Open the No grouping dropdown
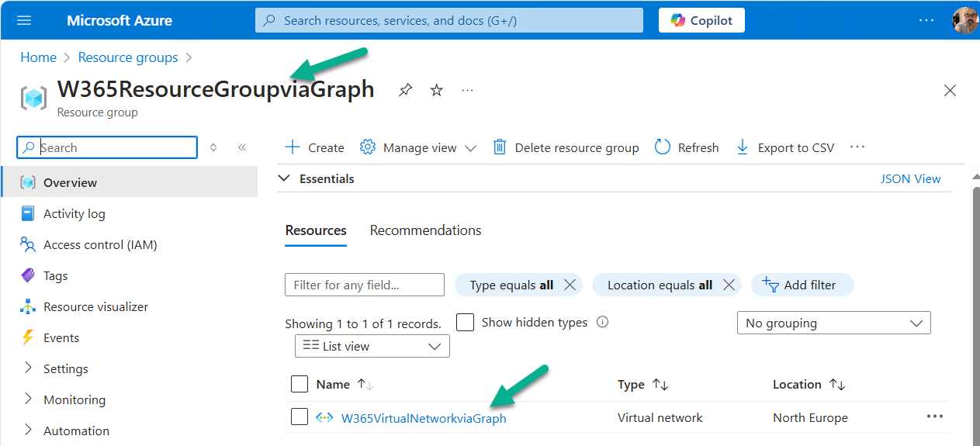980x446 pixels. point(834,323)
